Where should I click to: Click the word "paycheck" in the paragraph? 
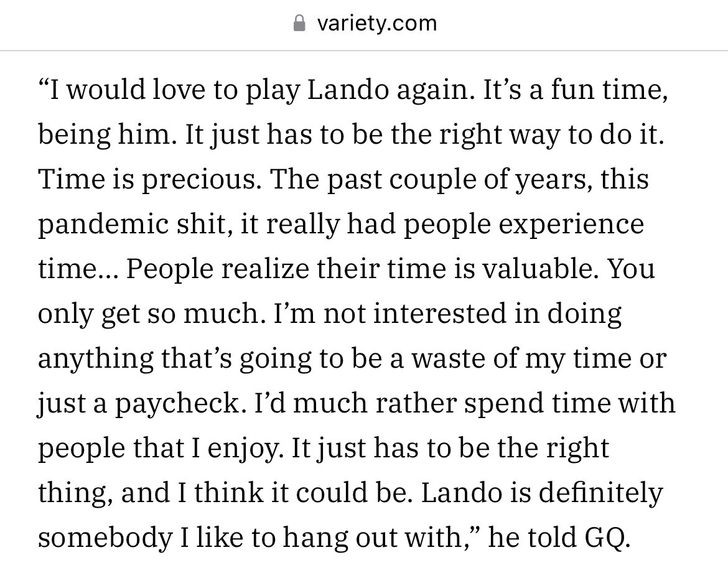click(x=179, y=403)
